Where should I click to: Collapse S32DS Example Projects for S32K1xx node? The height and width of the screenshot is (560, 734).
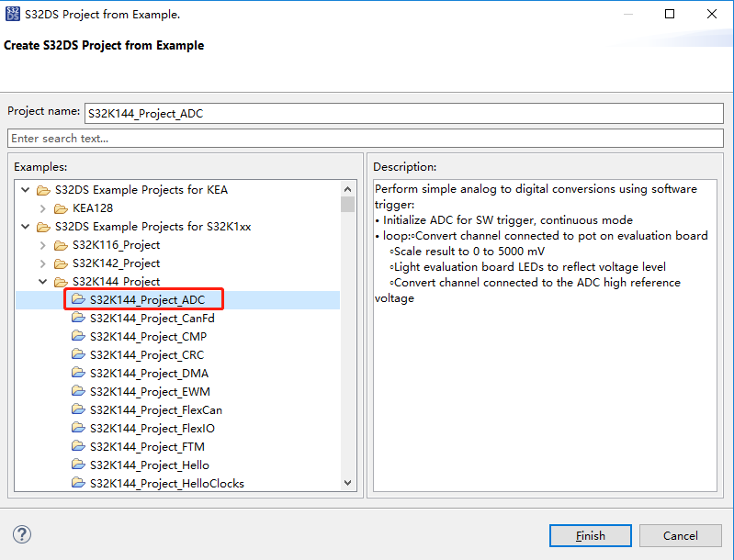(26, 227)
